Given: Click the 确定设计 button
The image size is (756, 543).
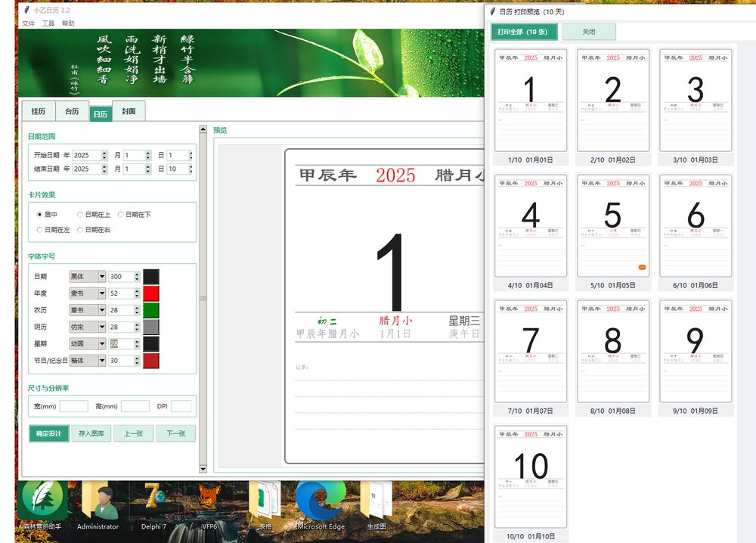Looking at the screenshot, I should coord(48,433).
